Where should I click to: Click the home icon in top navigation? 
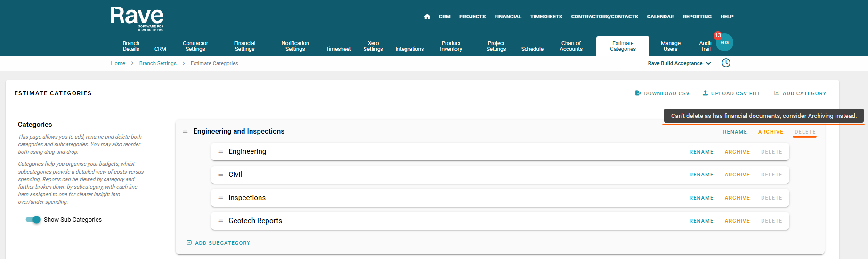click(427, 17)
